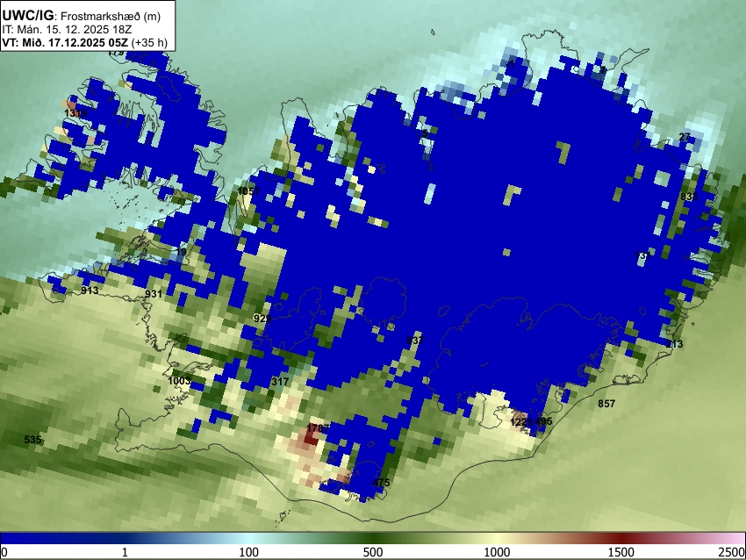Click the map value 1319 in the Westfjords
The height and width of the screenshot is (560, 746).
point(75,112)
